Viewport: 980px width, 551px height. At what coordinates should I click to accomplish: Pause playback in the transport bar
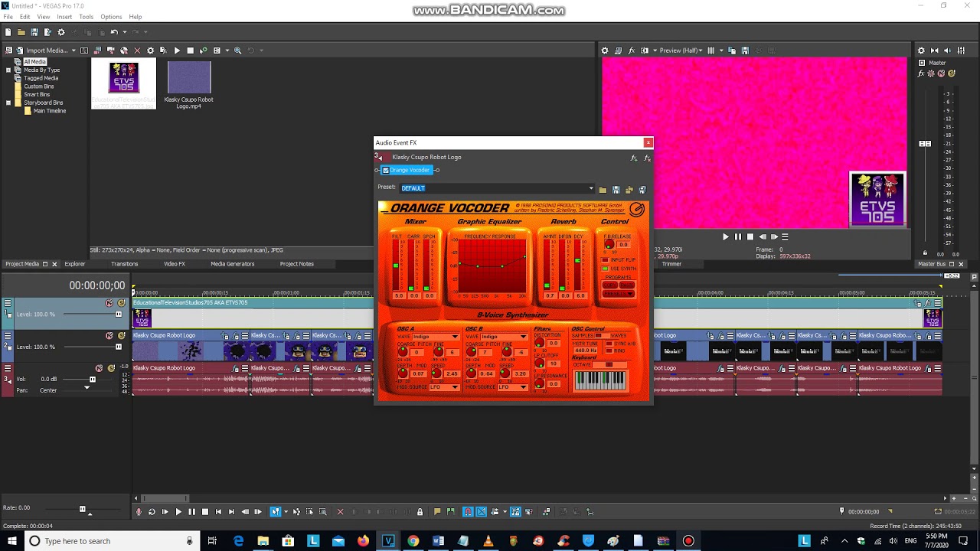coord(191,512)
